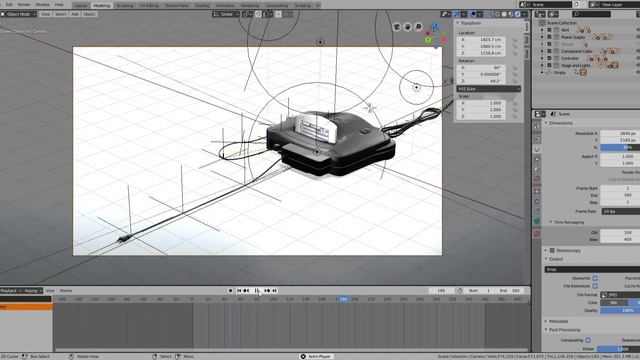Switch to the Animation workspace tab
Image resolution: width=640 pixels, height=360 pixels.
225,6
